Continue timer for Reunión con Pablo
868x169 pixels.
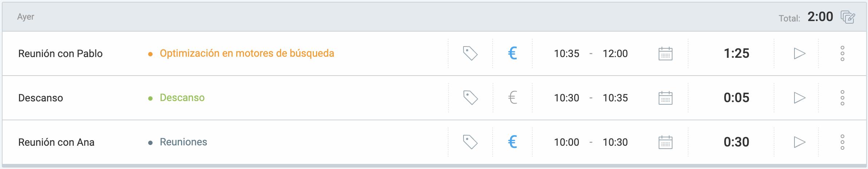point(799,53)
